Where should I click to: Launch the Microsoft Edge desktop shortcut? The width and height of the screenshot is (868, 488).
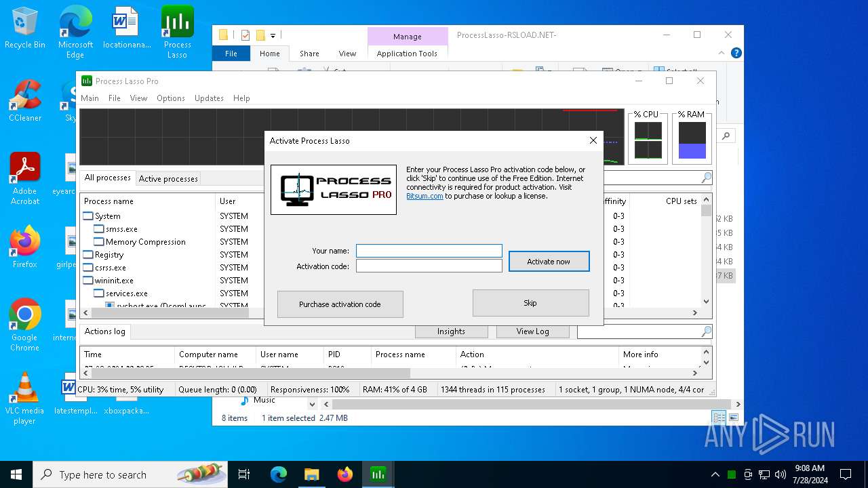coord(75,32)
